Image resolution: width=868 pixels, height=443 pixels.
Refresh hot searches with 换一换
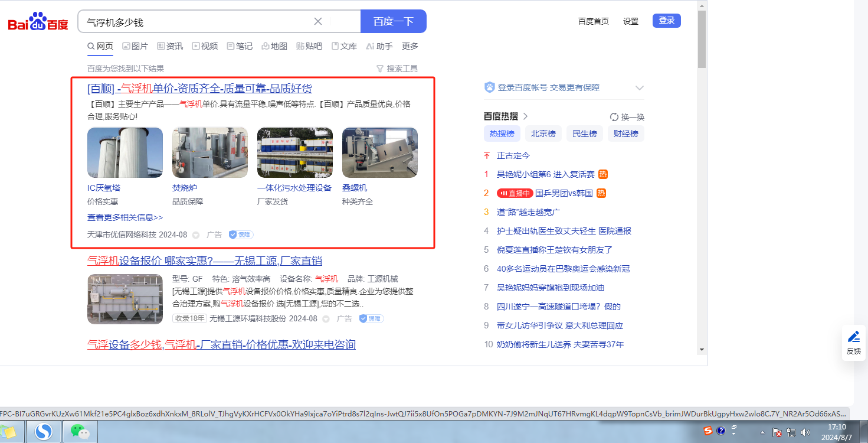pos(627,117)
